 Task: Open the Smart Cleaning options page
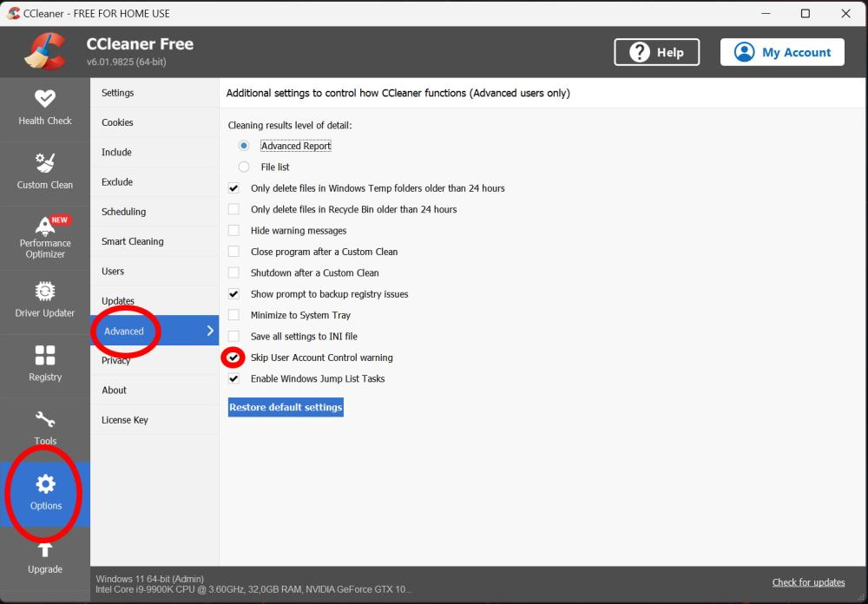click(155, 241)
